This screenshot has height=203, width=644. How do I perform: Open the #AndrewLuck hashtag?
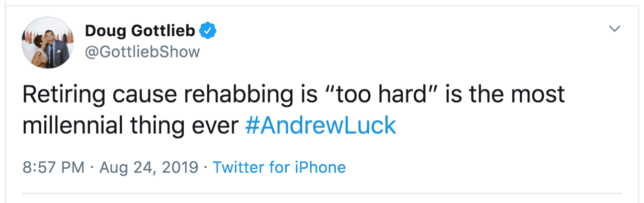(x=320, y=126)
